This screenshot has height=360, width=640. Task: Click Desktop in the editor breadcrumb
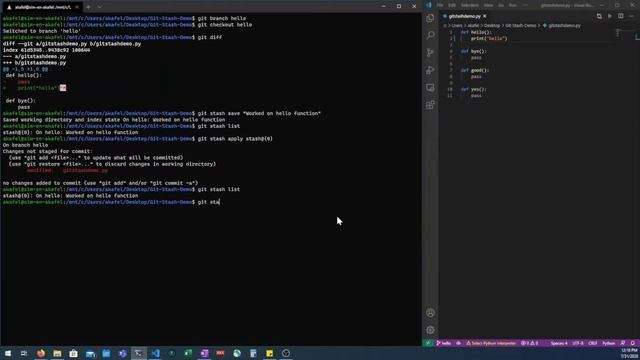click(492, 26)
